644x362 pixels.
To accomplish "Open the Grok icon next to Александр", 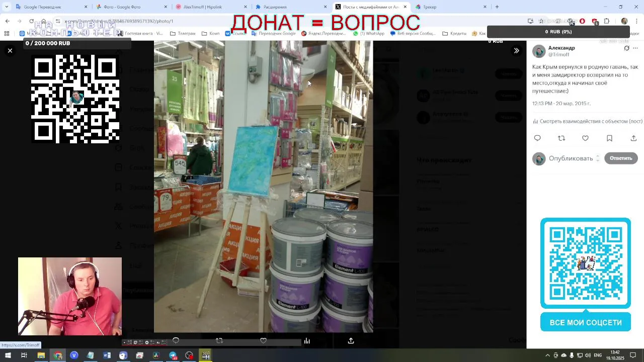I will tap(626, 48).
